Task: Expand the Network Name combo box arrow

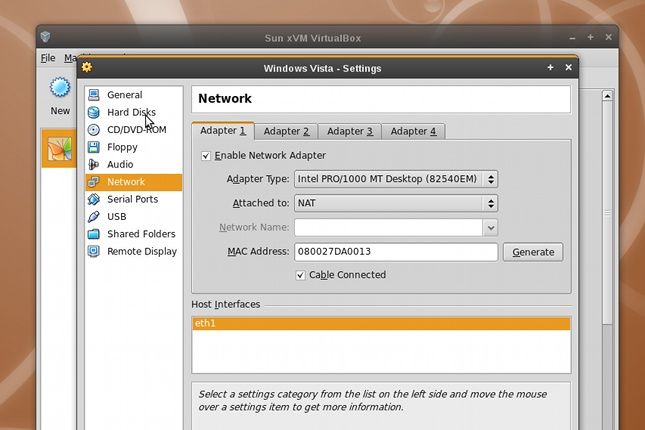Action: [x=490, y=228]
